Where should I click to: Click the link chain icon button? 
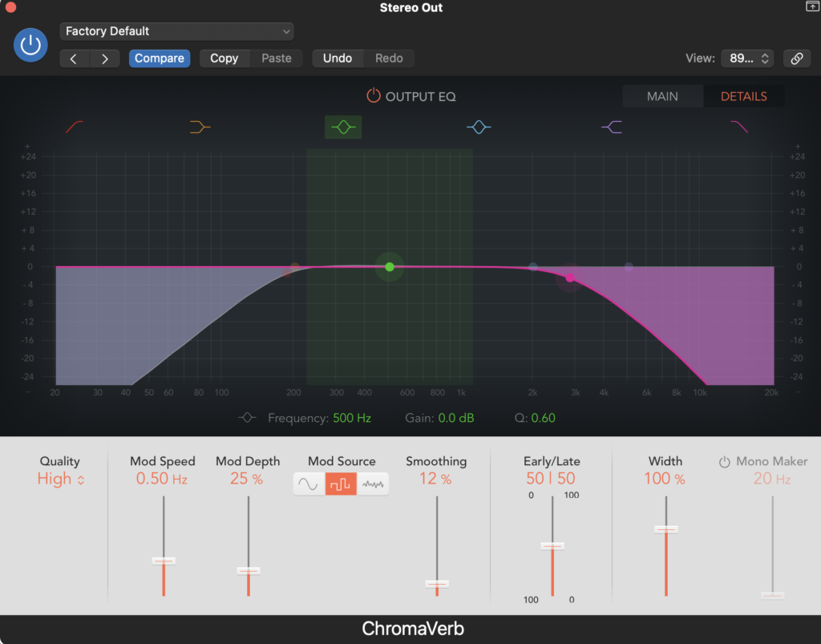coord(797,59)
